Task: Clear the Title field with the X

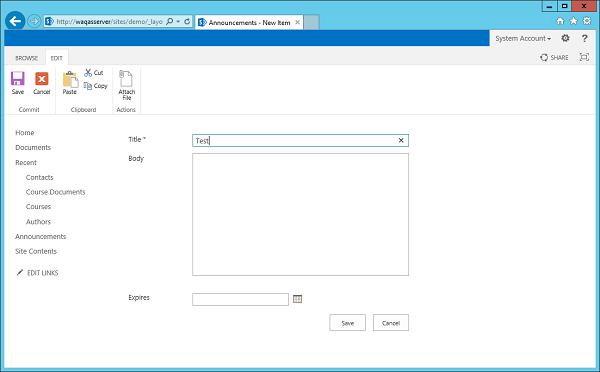Action: [401, 140]
